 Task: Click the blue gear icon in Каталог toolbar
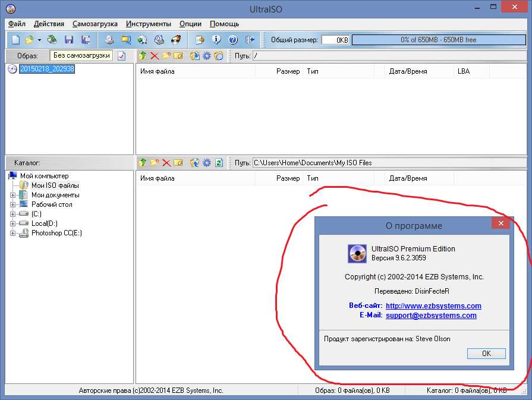[207, 163]
